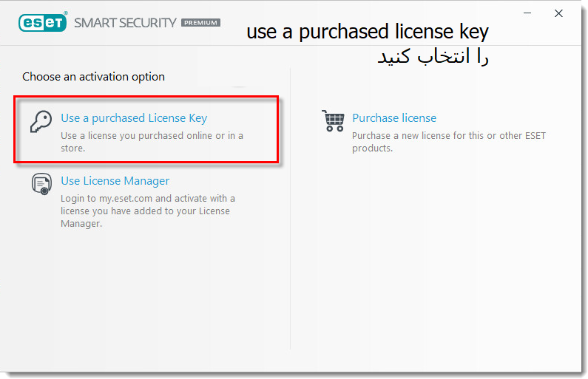Click the shopping cart icon
588x379 pixels.
point(333,120)
